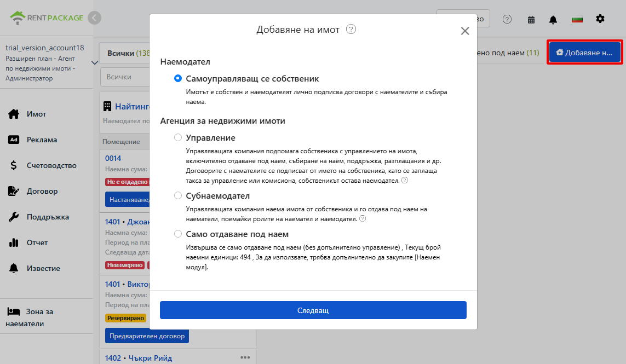Open the Известие menu in the sidebar
This screenshot has height=364, width=626.
[35, 268]
